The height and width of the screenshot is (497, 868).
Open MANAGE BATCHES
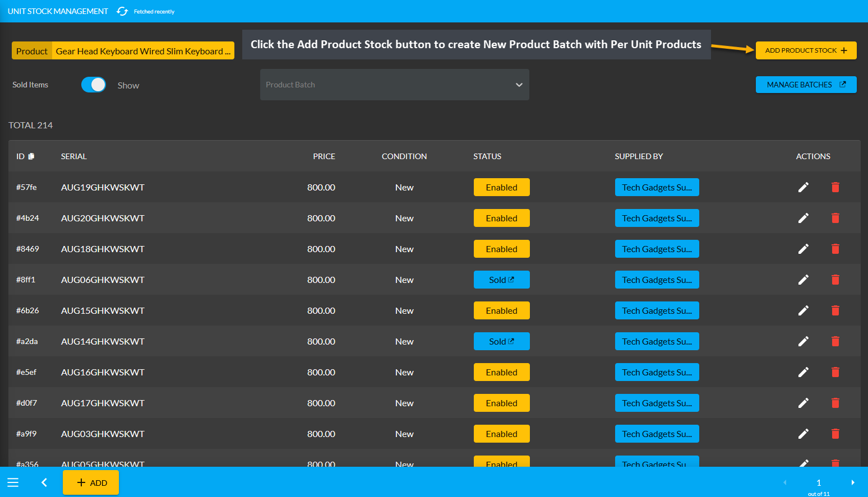[806, 85]
